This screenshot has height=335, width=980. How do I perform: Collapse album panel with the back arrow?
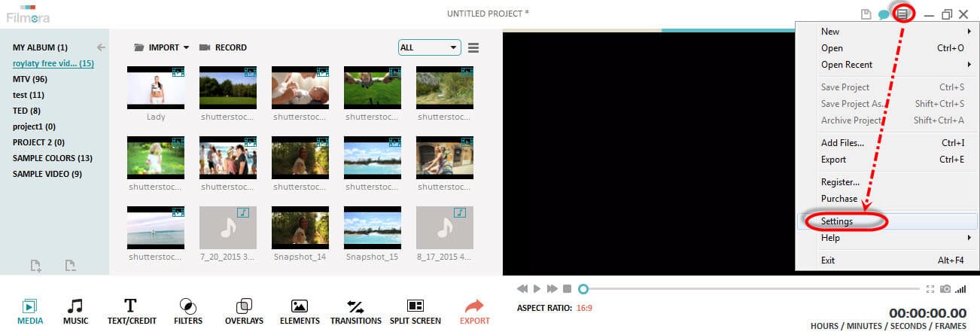click(x=102, y=47)
